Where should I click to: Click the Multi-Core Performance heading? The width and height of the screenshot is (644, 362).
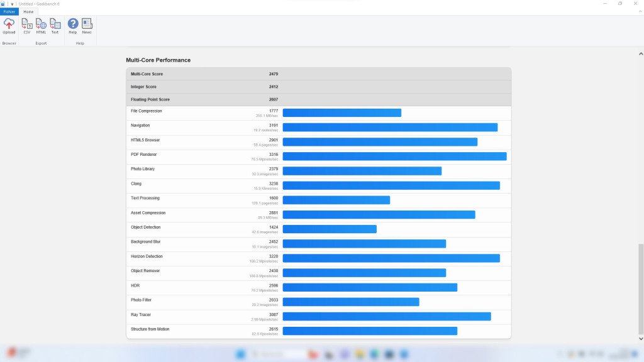pyautogui.click(x=158, y=60)
